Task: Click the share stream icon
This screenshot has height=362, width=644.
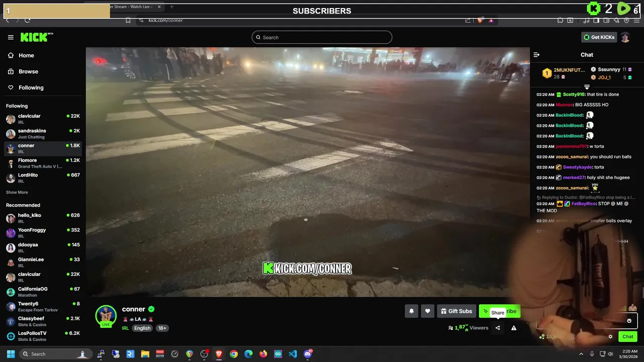Action: (x=498, y=328)
